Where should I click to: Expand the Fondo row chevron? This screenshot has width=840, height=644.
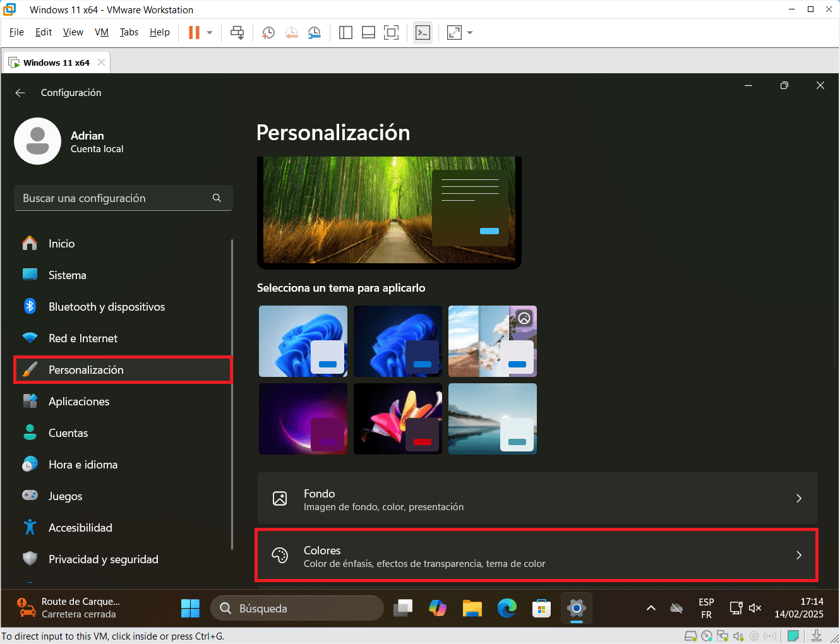[x=799, y=499]
